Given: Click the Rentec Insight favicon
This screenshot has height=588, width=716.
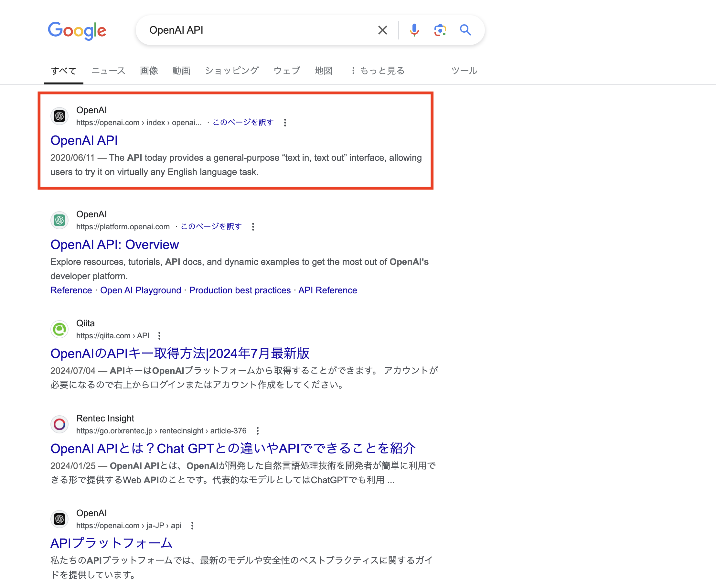Looking at the screenshot, I should pos(59,424).
